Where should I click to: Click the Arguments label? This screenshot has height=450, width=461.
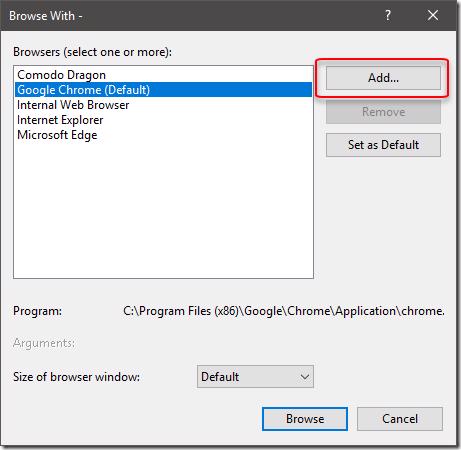point(44,343)
